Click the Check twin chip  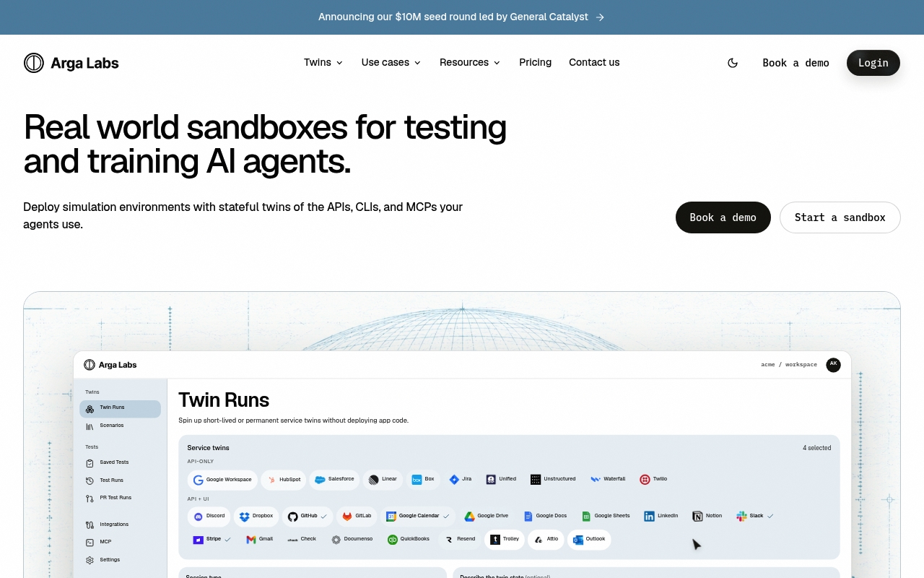(x=302, y=540)
